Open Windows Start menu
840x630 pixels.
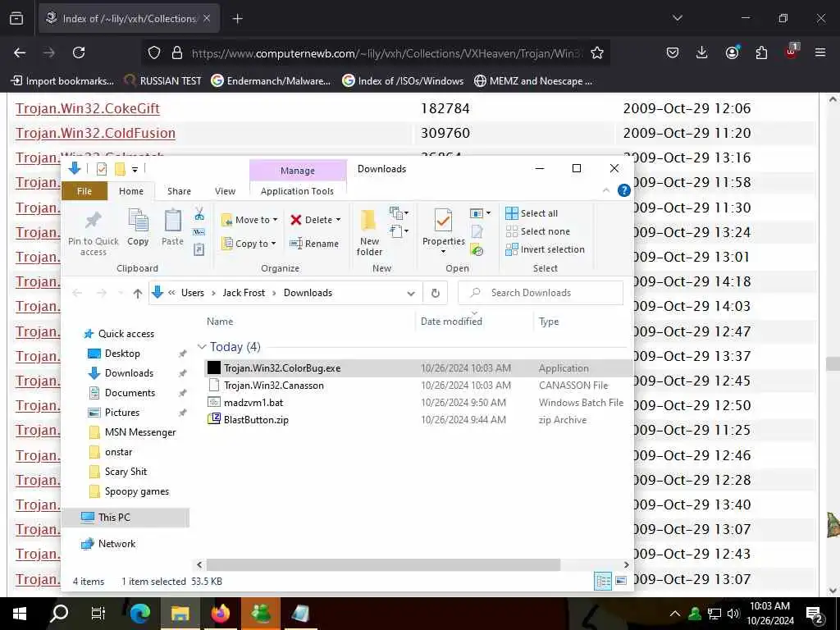(x=20, y=613)
